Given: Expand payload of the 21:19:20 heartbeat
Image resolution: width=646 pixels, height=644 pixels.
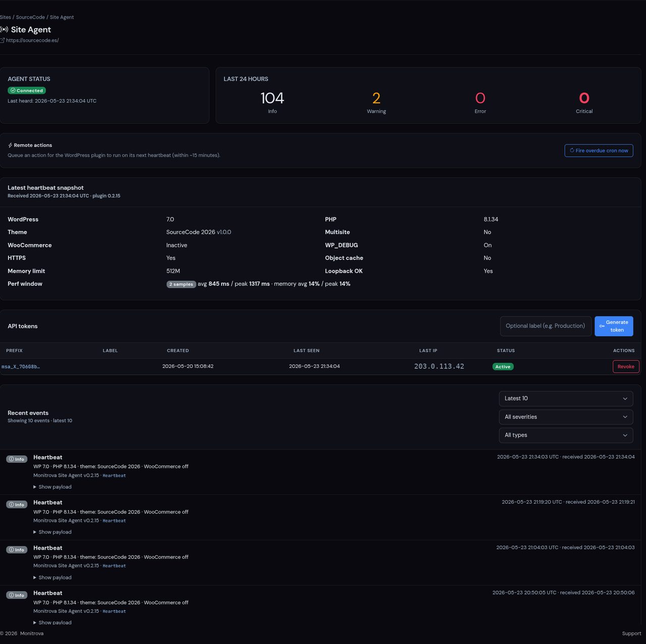Looking at the screenshot, I should (52, 532).
